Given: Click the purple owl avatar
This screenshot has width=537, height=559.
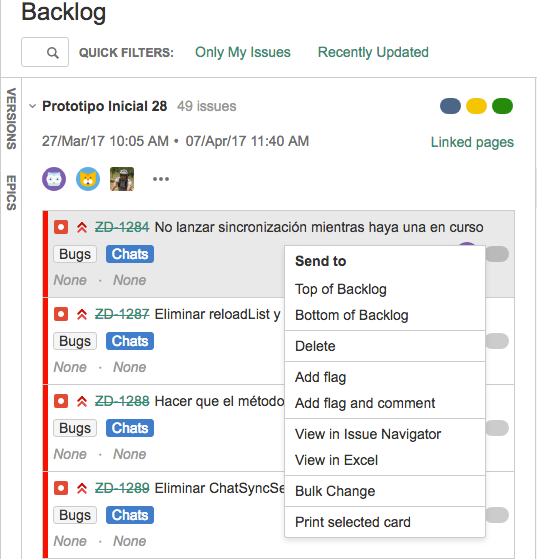Looking at the screenshot, I should (x=54, y=179).
